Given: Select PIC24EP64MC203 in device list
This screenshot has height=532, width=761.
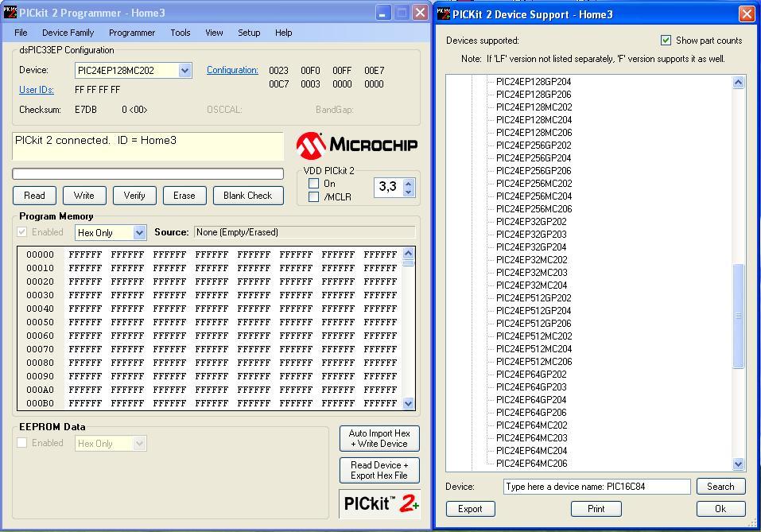Looking at the screenshot, I should (x=531, y=438).
